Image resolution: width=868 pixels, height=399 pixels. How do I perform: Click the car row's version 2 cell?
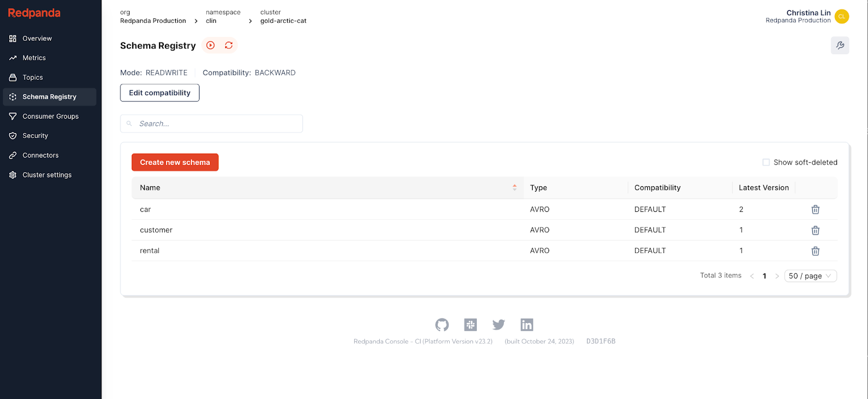point(741,210)
